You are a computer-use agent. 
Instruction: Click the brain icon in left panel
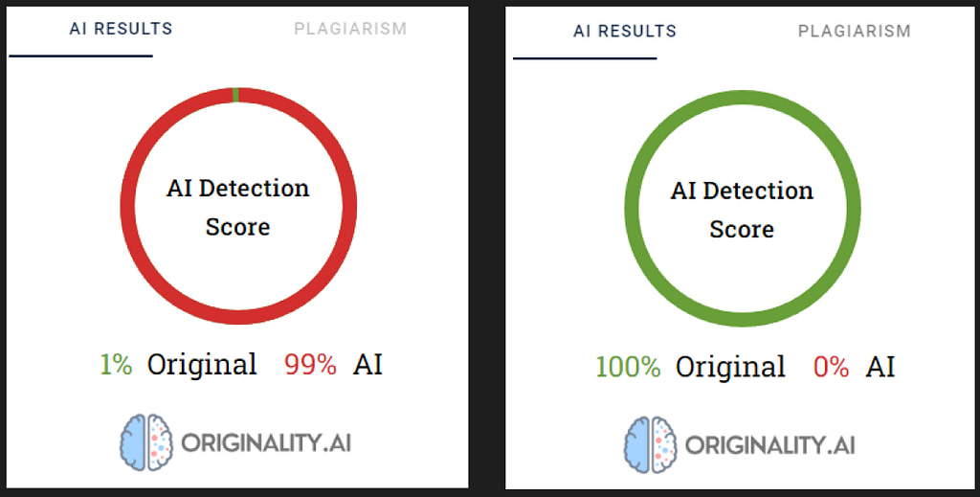point(145,442)
